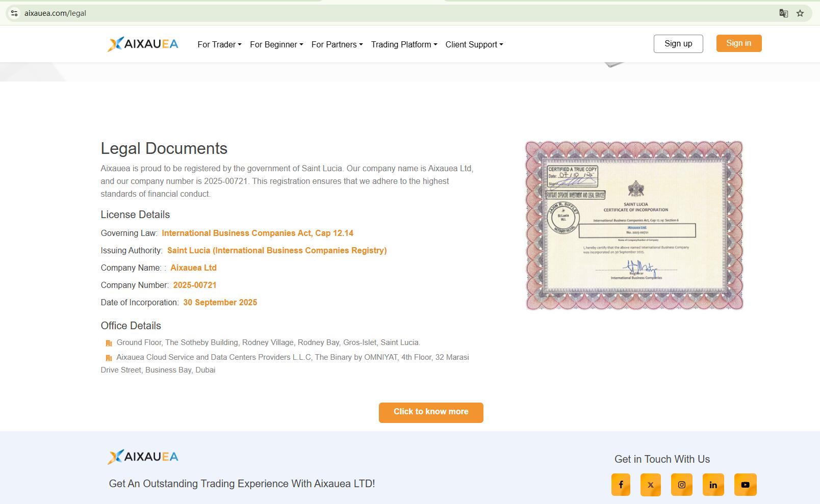Expand the For Beginner dropdown menu

point(276,44)
